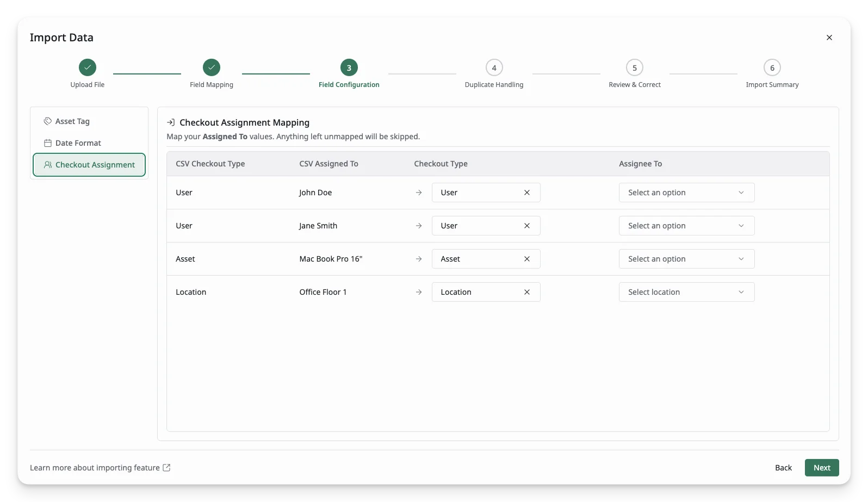
Task: Click the step 4 Duplicate Handling circle
Action: click(x=494, y=67)
